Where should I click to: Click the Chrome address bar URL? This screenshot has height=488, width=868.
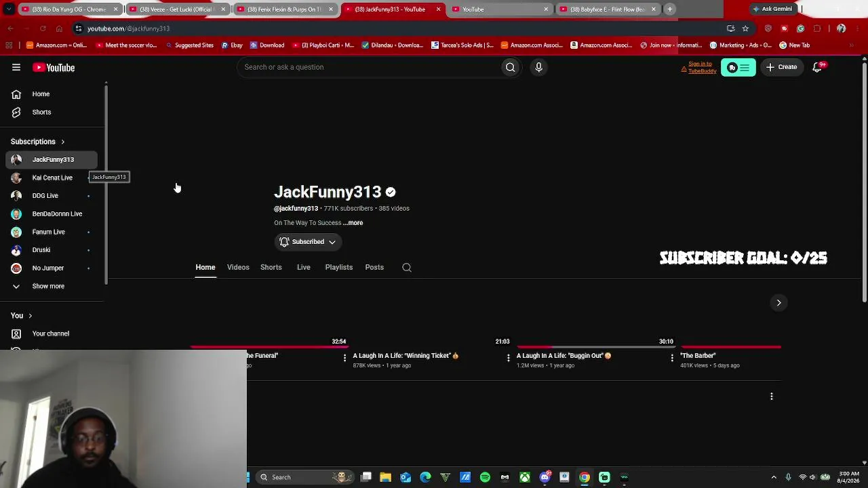click(x=128, y=28)
